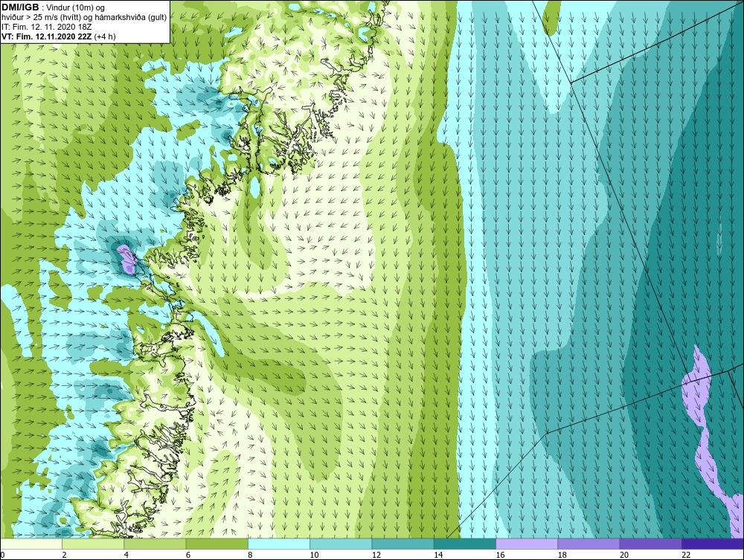The height and width of the screenshot is (560, 744).
Task: Click the legend tick label '22'
Action: click(686, 556)
